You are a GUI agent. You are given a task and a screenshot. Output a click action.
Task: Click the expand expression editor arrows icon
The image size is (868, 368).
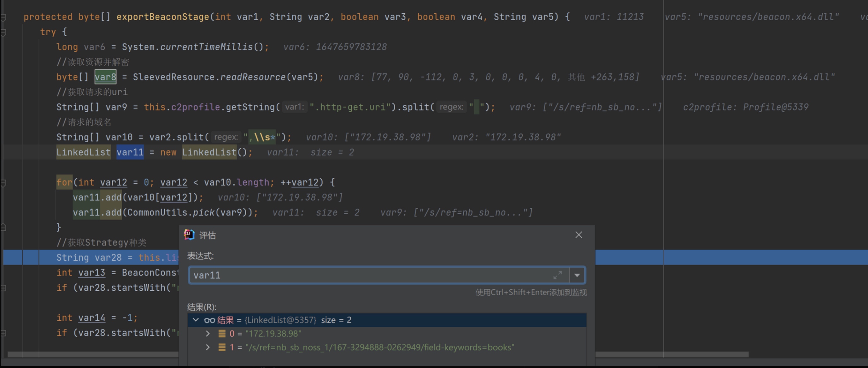pyautogui.click(x=557, y=275)
